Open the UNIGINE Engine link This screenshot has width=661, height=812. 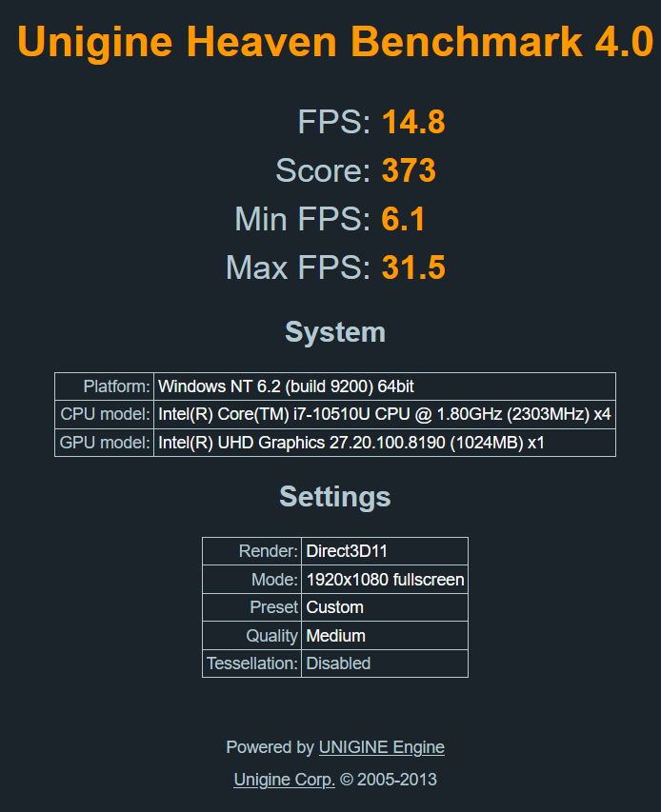point(381,747)
